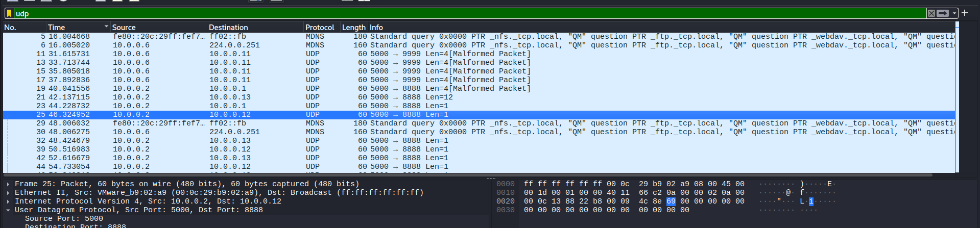Add a filter button with plus icon
This screenshot has height=228, width=980.
coord(965,13)
